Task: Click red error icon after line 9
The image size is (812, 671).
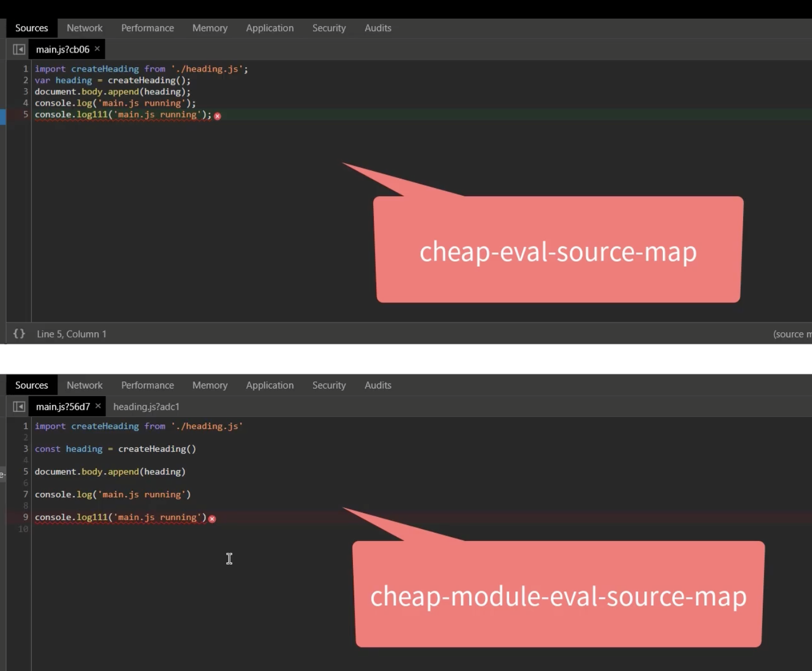Action: (x=212, y=519)
